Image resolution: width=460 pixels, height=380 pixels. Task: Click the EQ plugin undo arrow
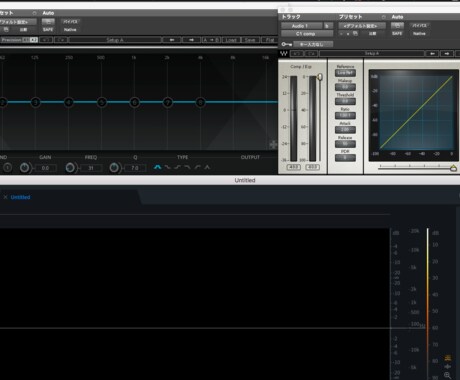46,40
